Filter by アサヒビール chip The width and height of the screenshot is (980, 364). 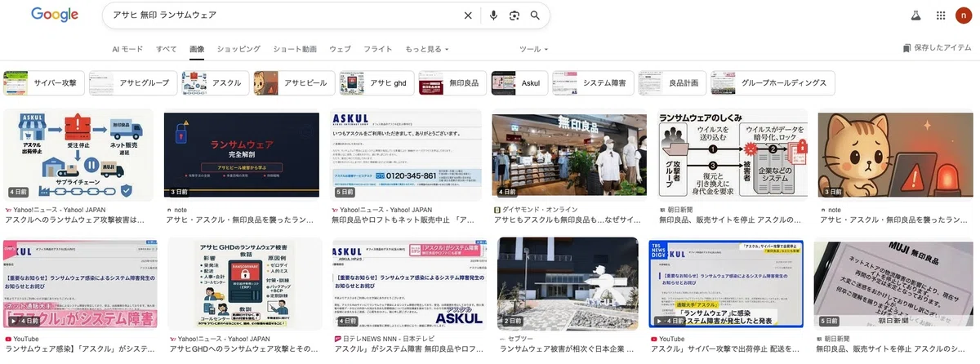tap(294, 83)
